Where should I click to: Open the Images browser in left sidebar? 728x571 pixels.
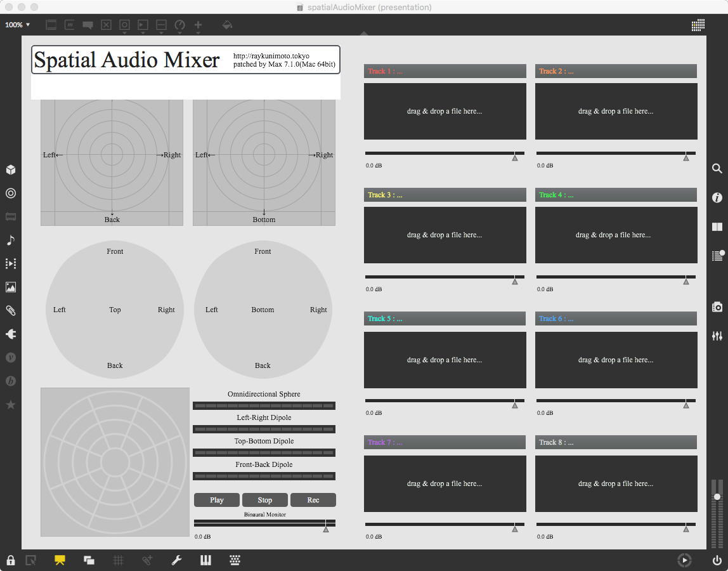pyautogui.click(x=11, y=287)
